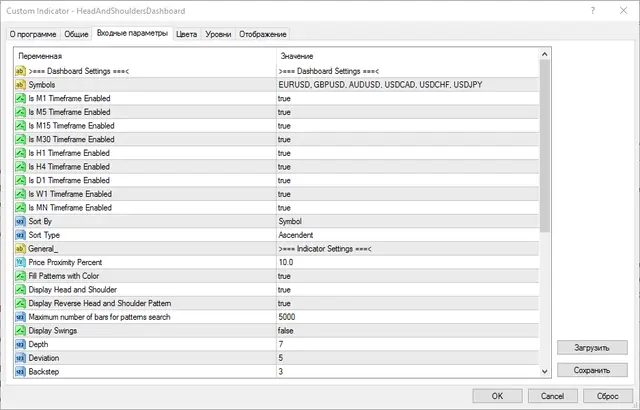Click the bool icon for Is W1 Timeframe Enabled

20,194
